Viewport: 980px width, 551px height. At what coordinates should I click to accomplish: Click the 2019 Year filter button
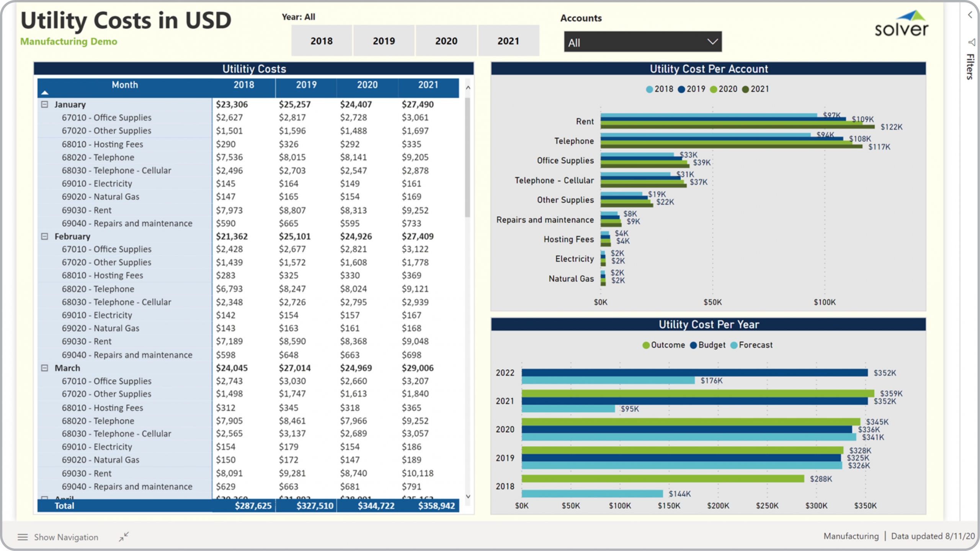click(384, 41)
